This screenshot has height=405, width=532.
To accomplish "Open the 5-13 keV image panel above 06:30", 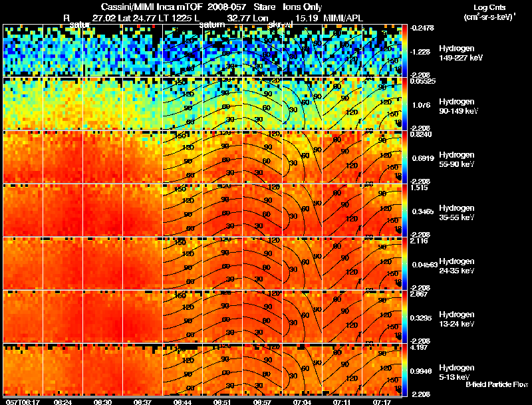I will pyautogui.click(x=102, y=370).
